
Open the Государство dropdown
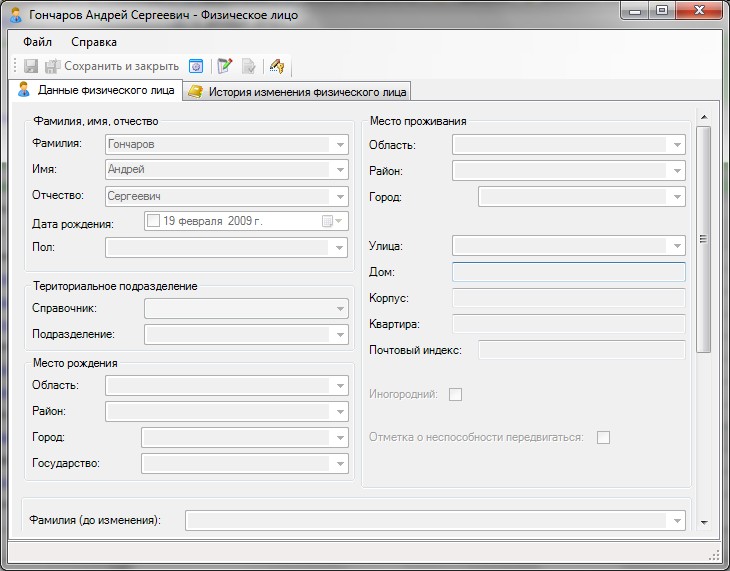[339, 463]
